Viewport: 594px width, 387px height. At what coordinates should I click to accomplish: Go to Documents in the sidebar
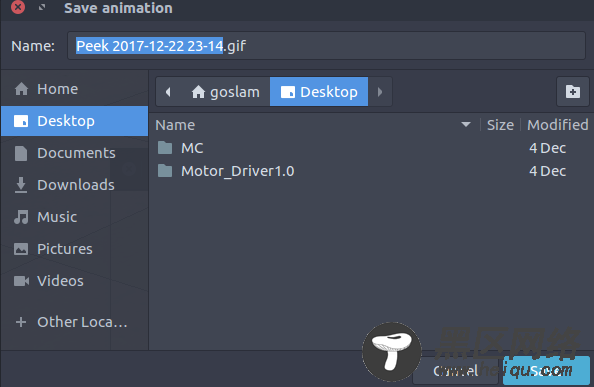pyautogui.click(x=74, y=153)
